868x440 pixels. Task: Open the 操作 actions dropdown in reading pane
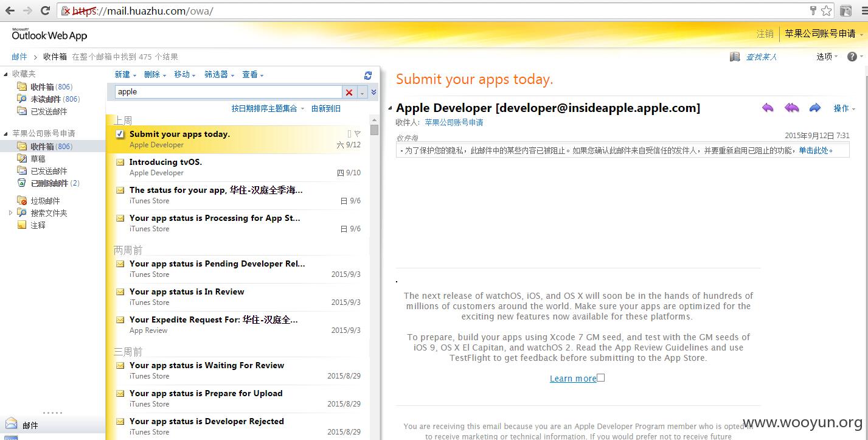pyautogui.click(x=844, y=108)
